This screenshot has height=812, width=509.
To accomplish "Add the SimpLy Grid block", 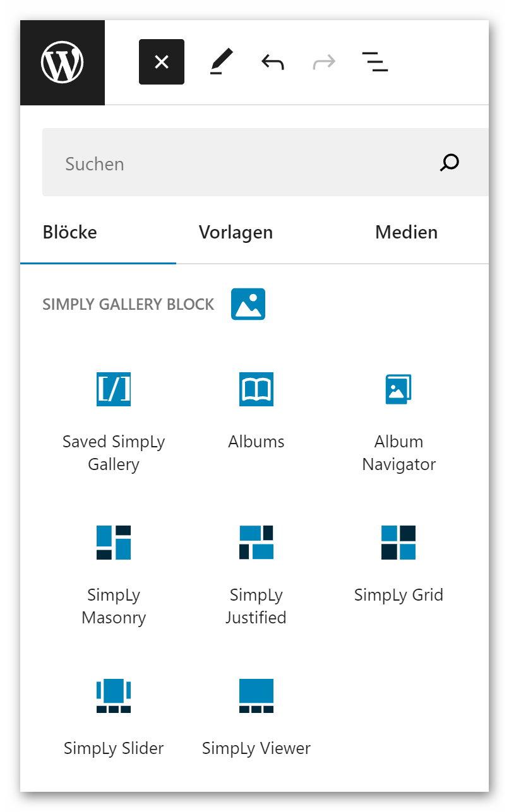I will 398,560.
